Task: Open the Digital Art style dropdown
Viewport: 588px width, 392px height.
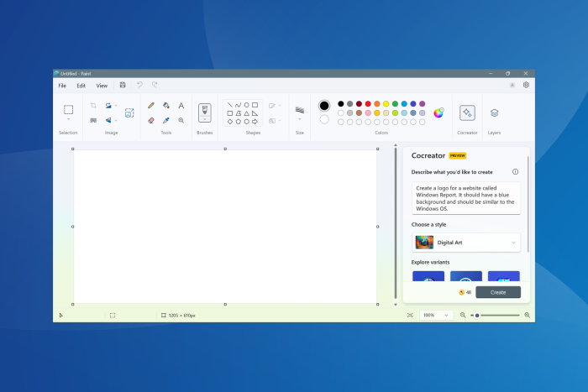Action: click(x=466, y=243)
